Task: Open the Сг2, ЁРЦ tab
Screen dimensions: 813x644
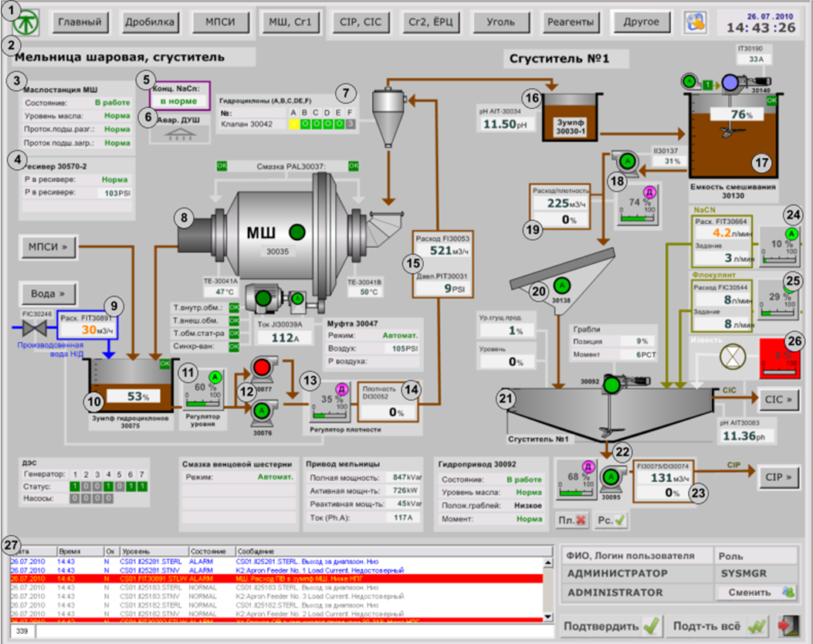Action: pyautogui.click(x=430, y=22)
